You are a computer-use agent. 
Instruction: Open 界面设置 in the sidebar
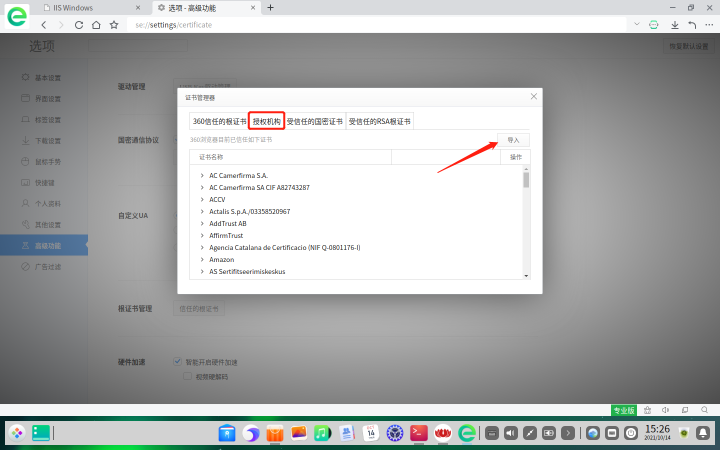pyautogui.click(x=44, y=99)
